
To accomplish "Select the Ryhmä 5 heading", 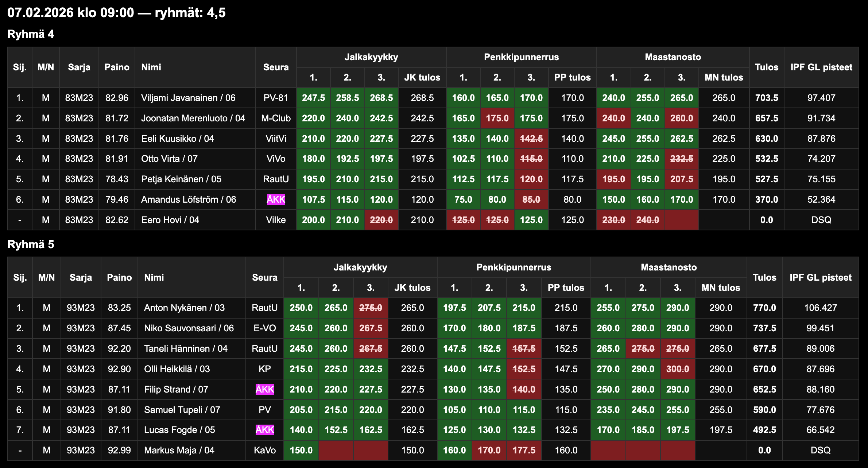I will [31, 244].
